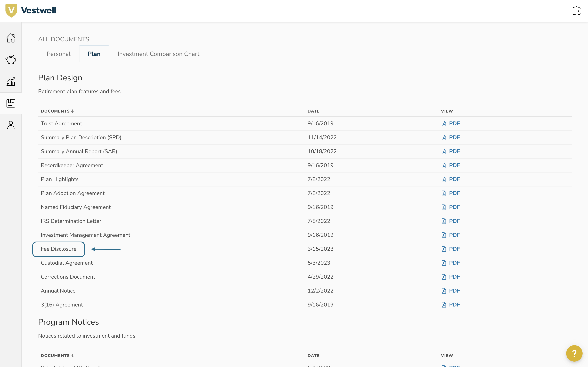This screenshot has height=367, width=588.
Task: Switch to the Personal tab
Action: click(x=59, y=54)
